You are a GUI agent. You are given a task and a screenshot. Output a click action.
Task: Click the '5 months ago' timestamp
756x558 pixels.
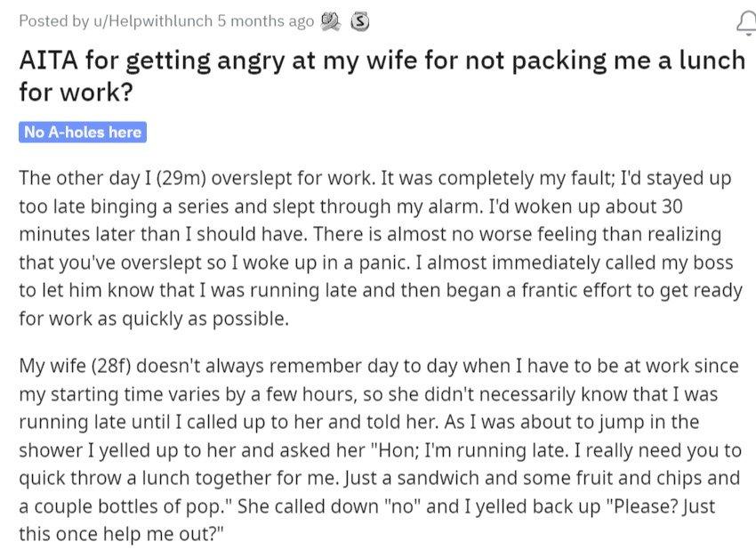pyautogui.click(x=266, y=21)
